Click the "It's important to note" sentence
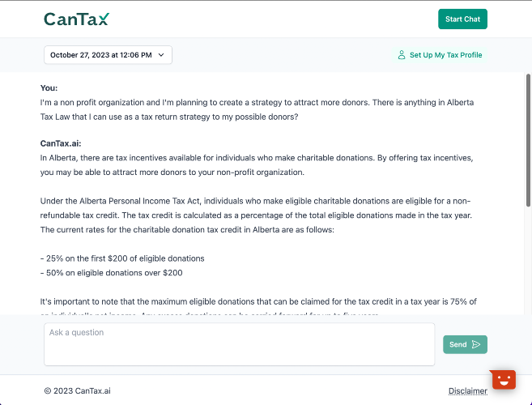The height and width of the screenshot is (405, 532). tap(258, 302)
